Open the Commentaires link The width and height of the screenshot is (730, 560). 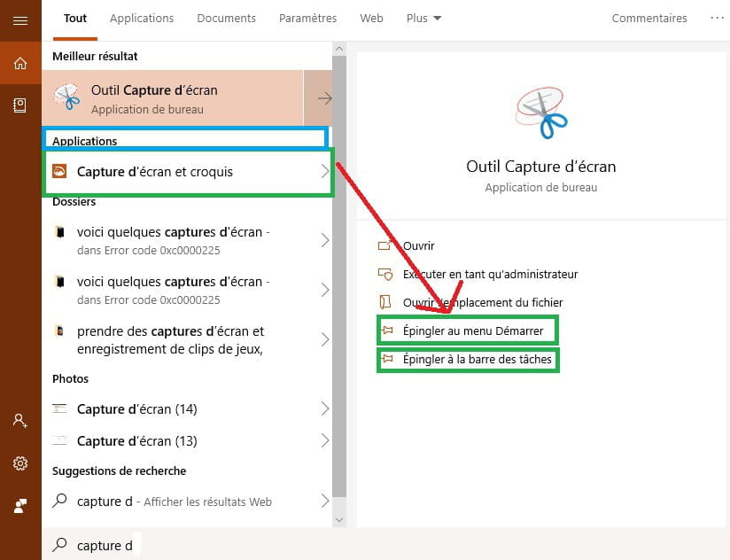[x=649, y=18]
